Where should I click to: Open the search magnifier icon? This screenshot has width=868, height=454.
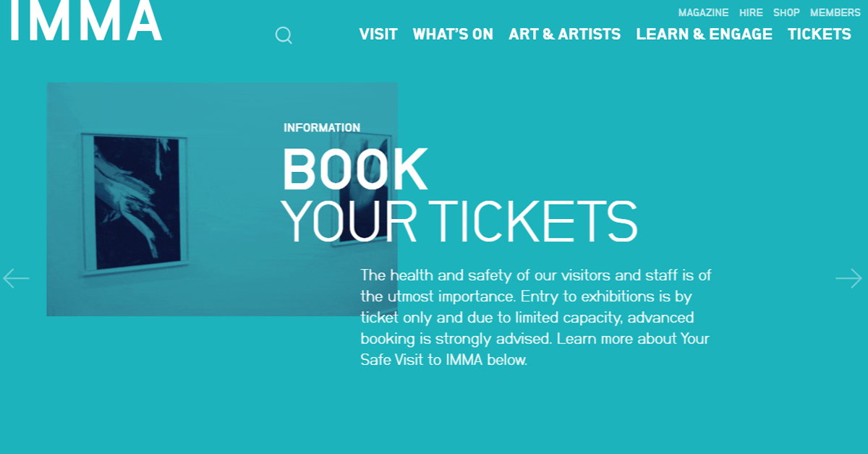284,35
